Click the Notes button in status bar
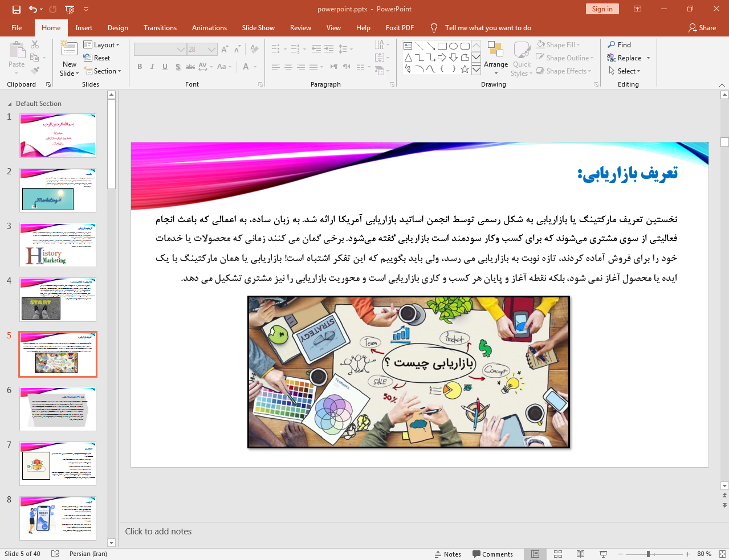 pos(448,554)
